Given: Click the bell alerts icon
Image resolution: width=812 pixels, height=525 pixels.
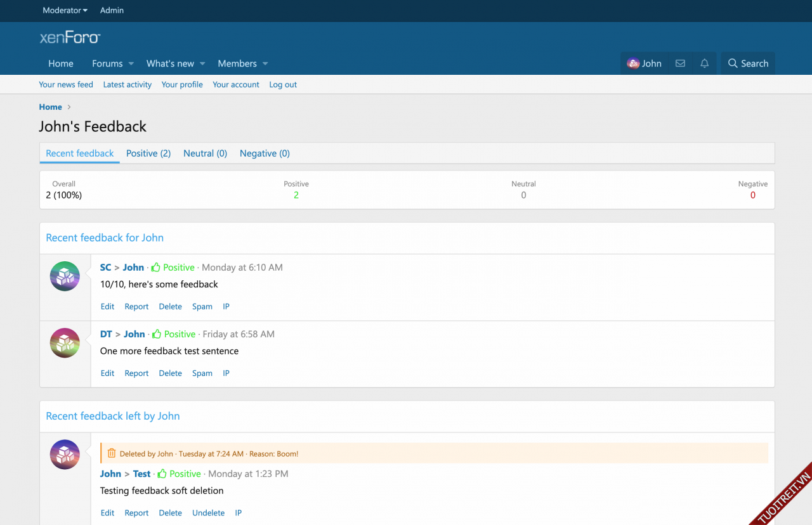Looking at the screenshot, I should point(704,63).
